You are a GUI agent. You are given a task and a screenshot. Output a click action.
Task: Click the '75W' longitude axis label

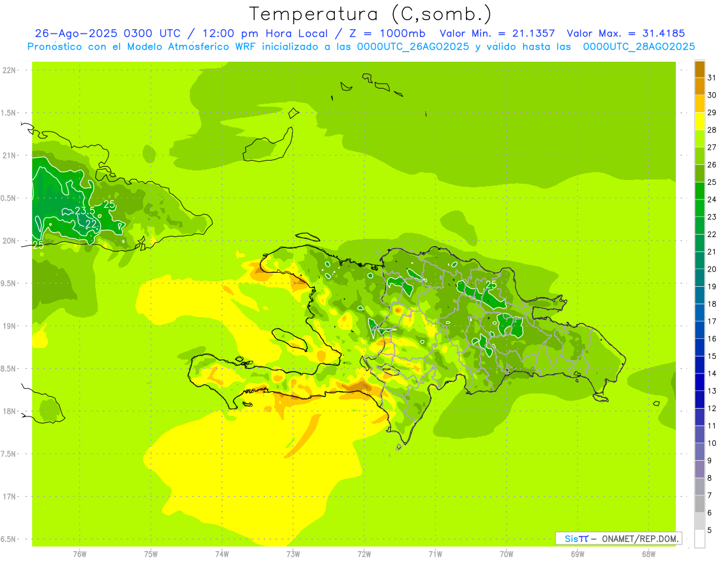coord(150,554)
